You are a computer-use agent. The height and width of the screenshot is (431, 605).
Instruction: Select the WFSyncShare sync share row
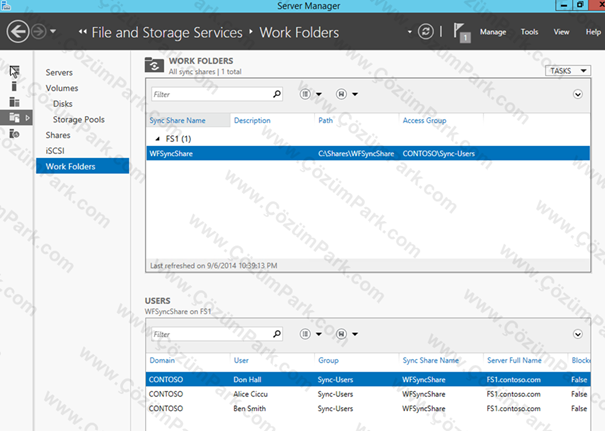(x=368, y=154)
